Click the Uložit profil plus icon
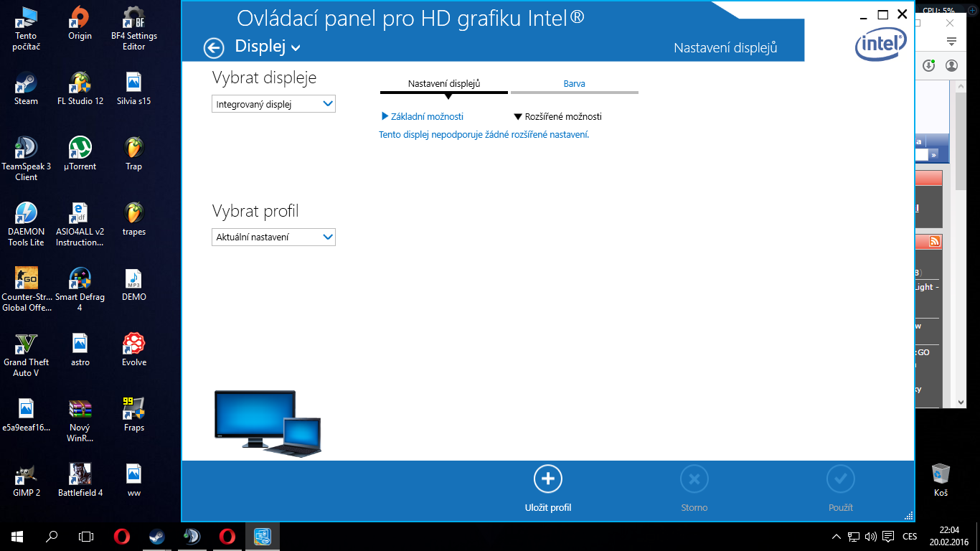Viewport: 980px width, 551px height. [x=547, y=479]
